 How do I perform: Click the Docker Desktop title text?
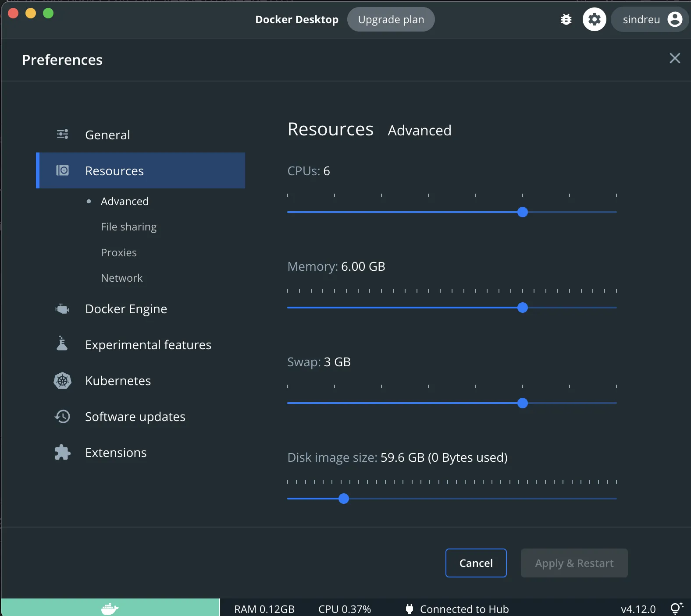(x=297, y=20)
